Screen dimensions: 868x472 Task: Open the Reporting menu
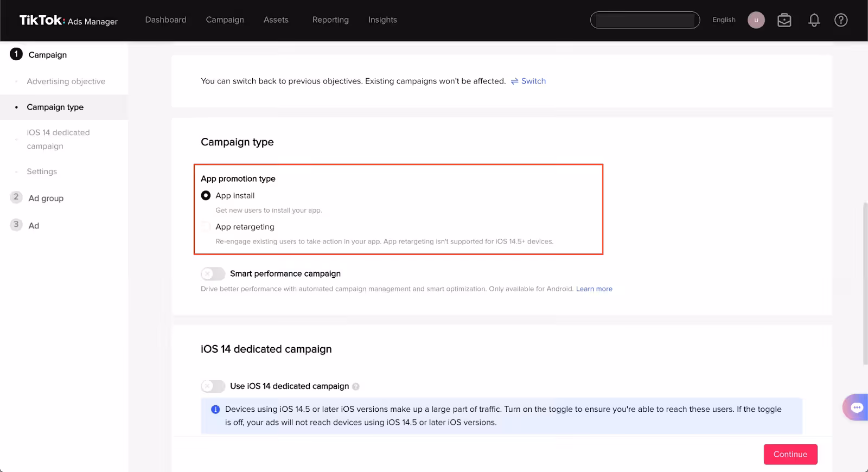coord(330,20)
